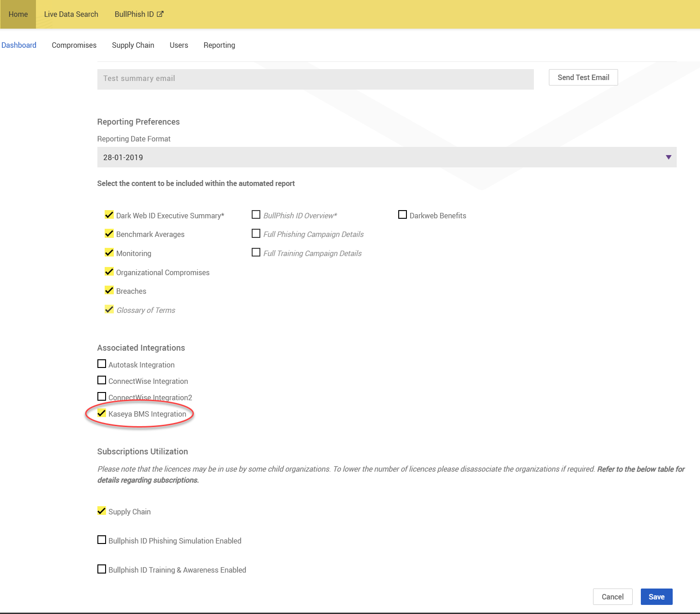Image resolution: width=700 pixels, height=614 pixels.
Task: Go to the Users tab
Action: pos(179,45)
